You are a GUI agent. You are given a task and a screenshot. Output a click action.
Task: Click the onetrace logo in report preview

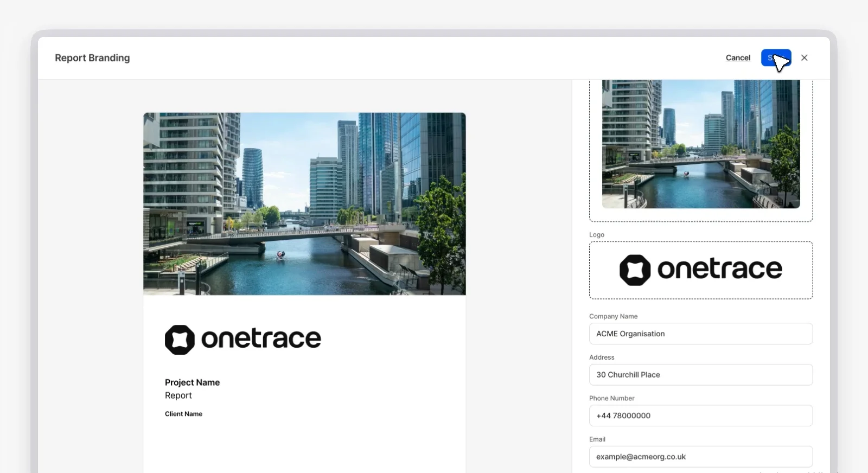tap(243, 340)
